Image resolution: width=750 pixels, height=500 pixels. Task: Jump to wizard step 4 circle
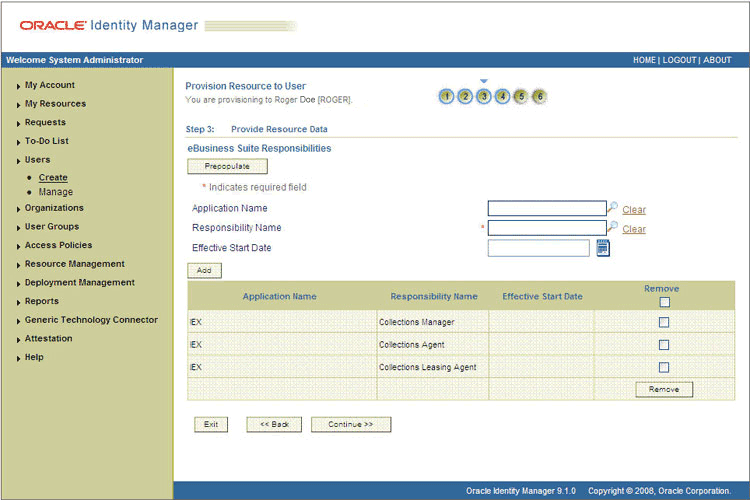(502, 97)
